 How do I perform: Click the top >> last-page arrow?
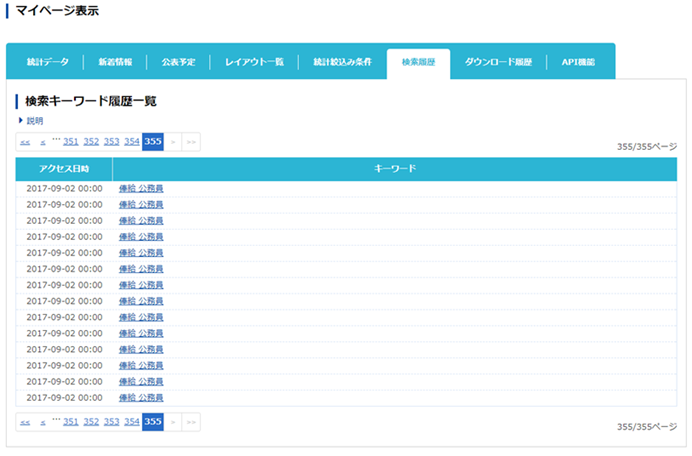click(x=191, y=142)
